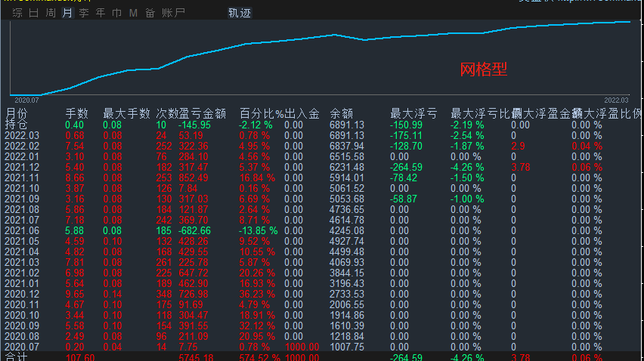This screenshot has height=361, width=644.
Task: Open the 年 yearly tab
Action: 101,13
